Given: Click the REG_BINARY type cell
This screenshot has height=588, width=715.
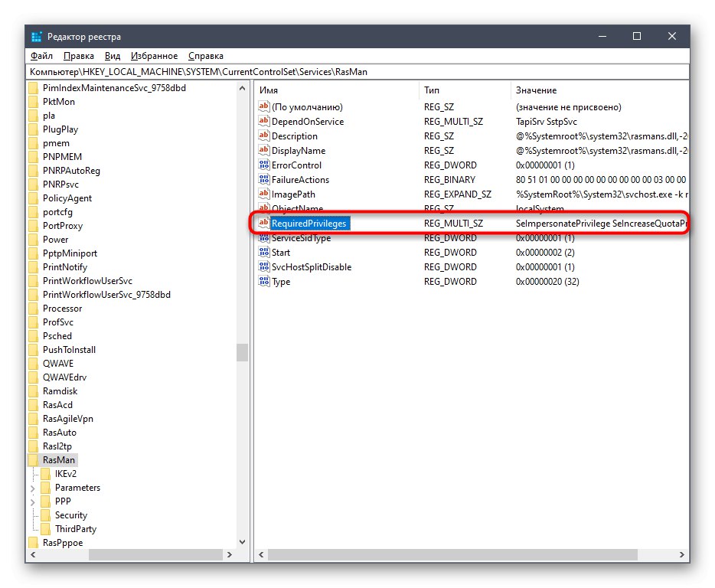Looking at the screenshot, I should click(449, 180).
